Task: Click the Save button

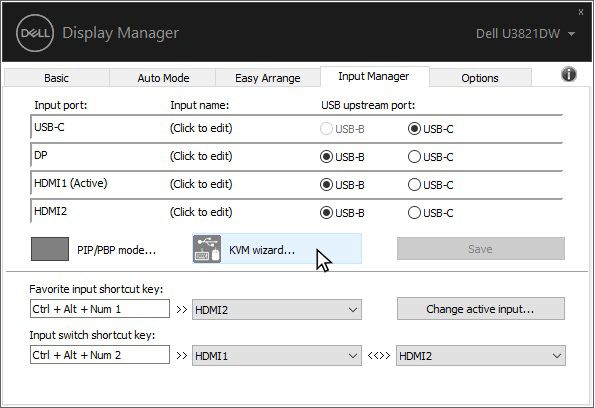Action: coord(481,249)
